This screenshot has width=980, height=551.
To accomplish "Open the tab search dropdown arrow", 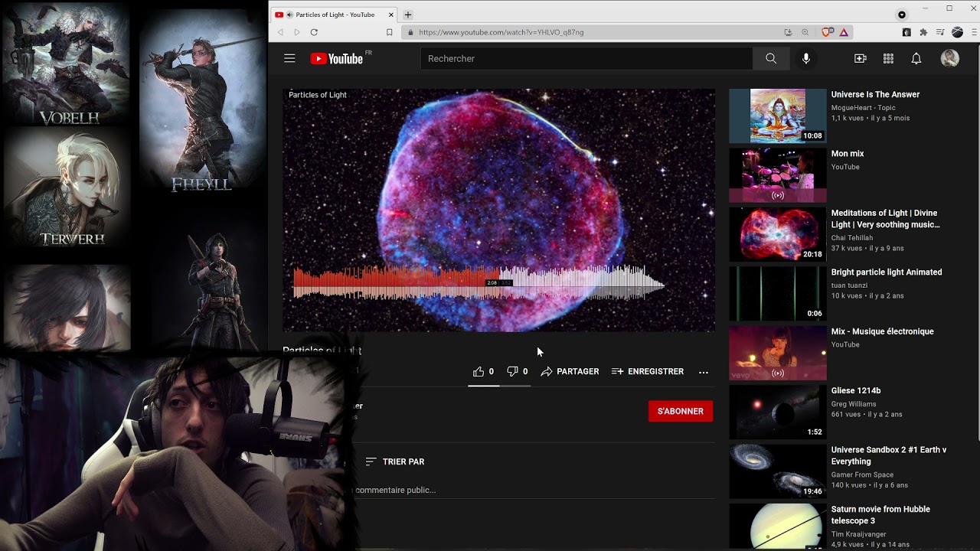I will click(902, 15).
